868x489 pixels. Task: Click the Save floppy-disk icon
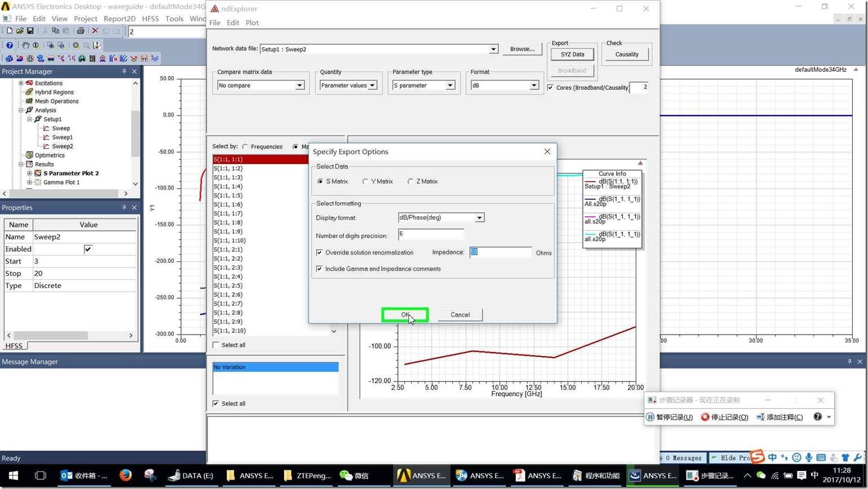pyautogui.click(x=30, y=31)
